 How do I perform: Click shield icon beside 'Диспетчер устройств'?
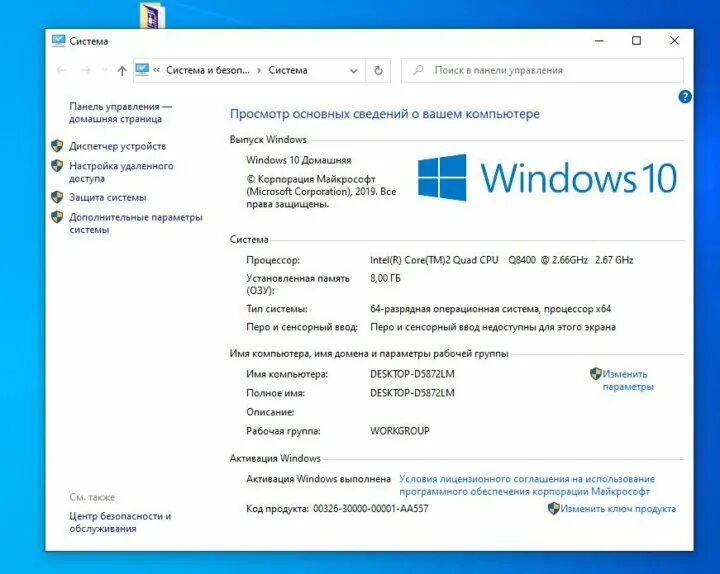57,146
